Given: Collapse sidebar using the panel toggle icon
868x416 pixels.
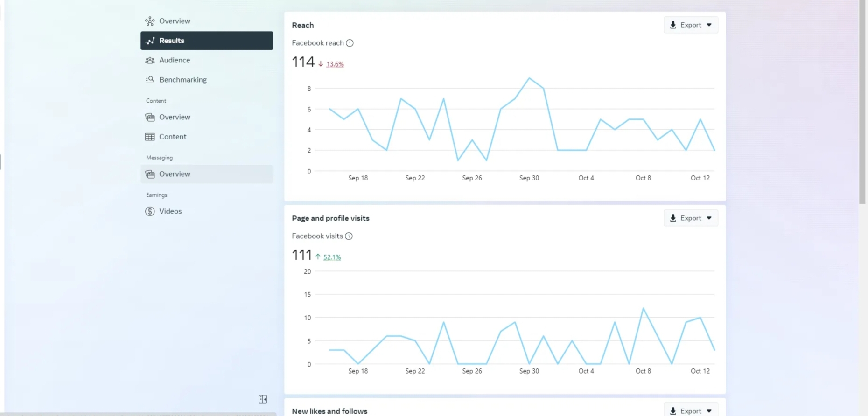Looking at the screenshot, I should pos(263,399).
